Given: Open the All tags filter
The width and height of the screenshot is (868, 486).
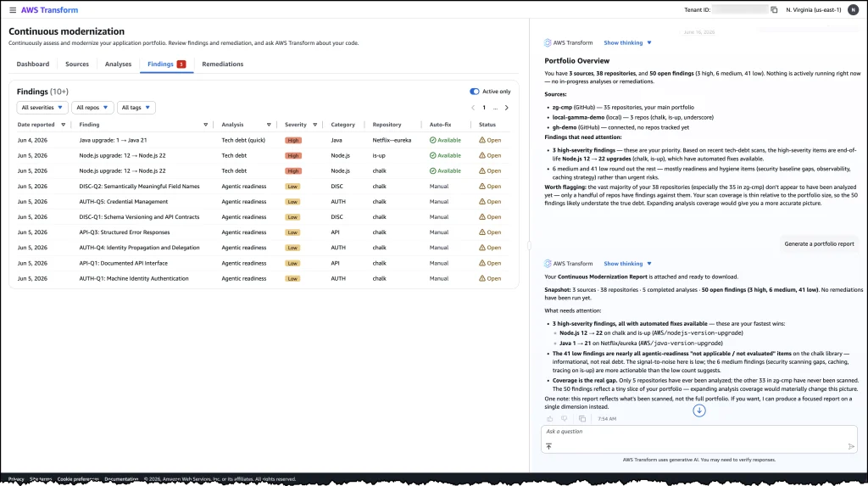Looking at the screenshot, I should pyautogui.click(x=136, y=108).
